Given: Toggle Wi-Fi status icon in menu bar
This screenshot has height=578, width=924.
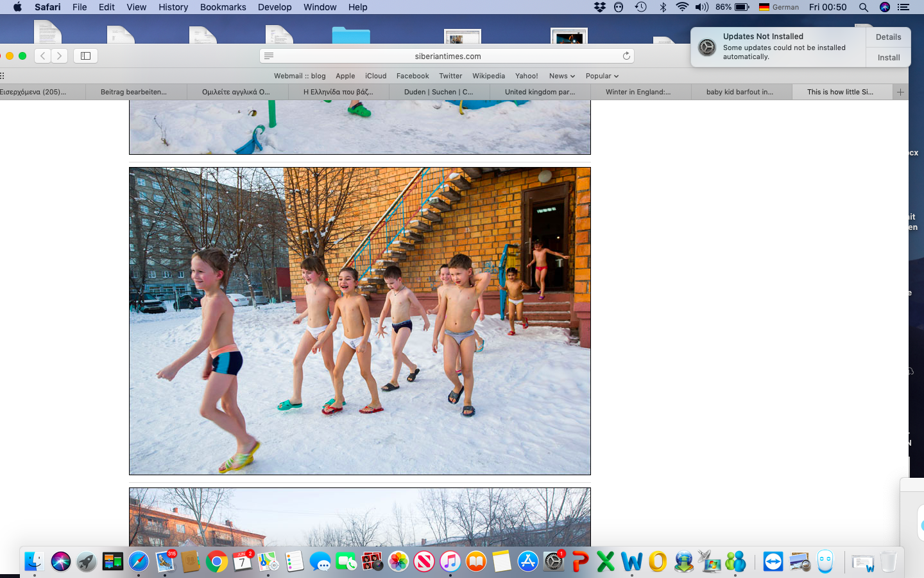Looking at the screenshot, I should pyautogui.click(x=682, y=7).
